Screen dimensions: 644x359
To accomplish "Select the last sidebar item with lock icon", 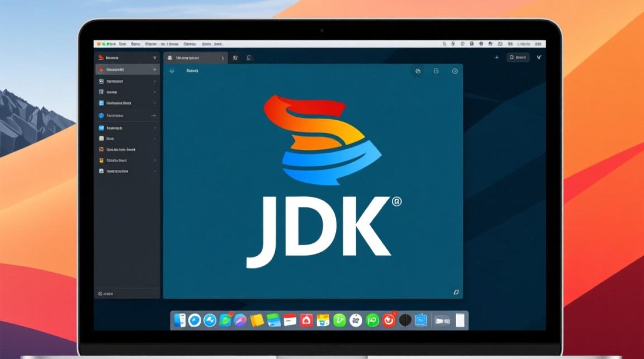I will pos(115,171).
